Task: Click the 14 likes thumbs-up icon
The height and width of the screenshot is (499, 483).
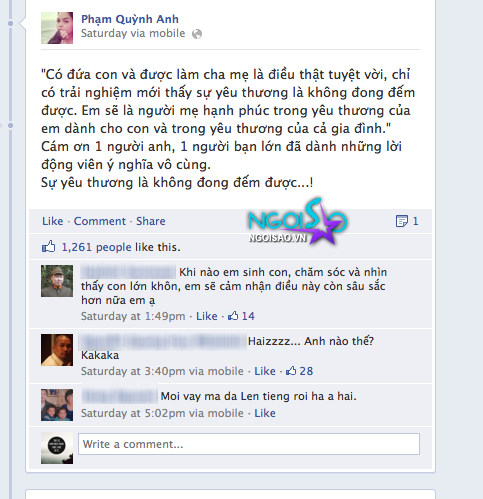Action: (x=233, y=316)
